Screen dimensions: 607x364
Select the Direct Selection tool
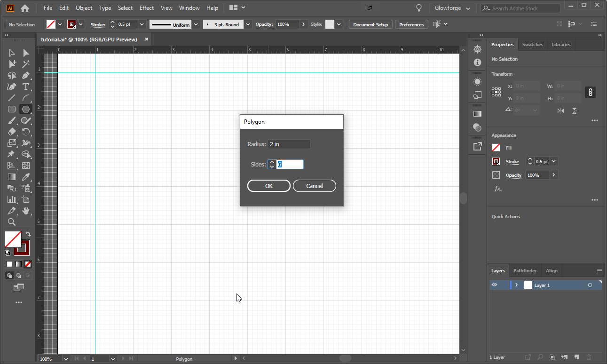[26, 53]
